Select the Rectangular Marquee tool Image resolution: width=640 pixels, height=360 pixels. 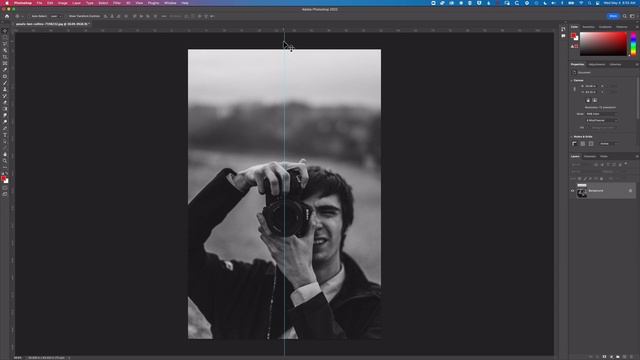click(5, 37)
